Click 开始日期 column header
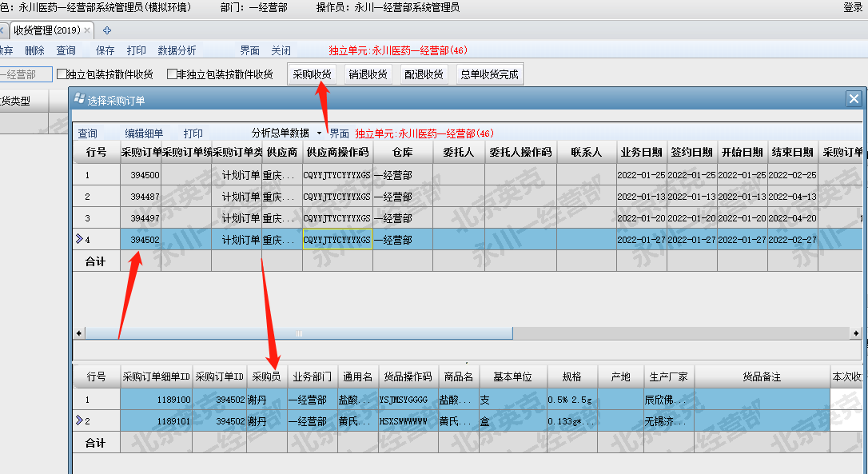868x474 pixels. click(x=743, y=152)
